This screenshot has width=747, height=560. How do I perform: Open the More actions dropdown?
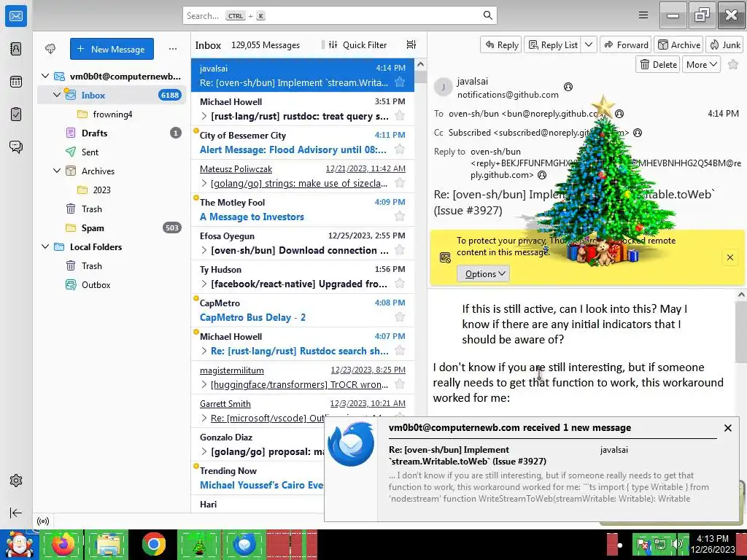point(701,64)
